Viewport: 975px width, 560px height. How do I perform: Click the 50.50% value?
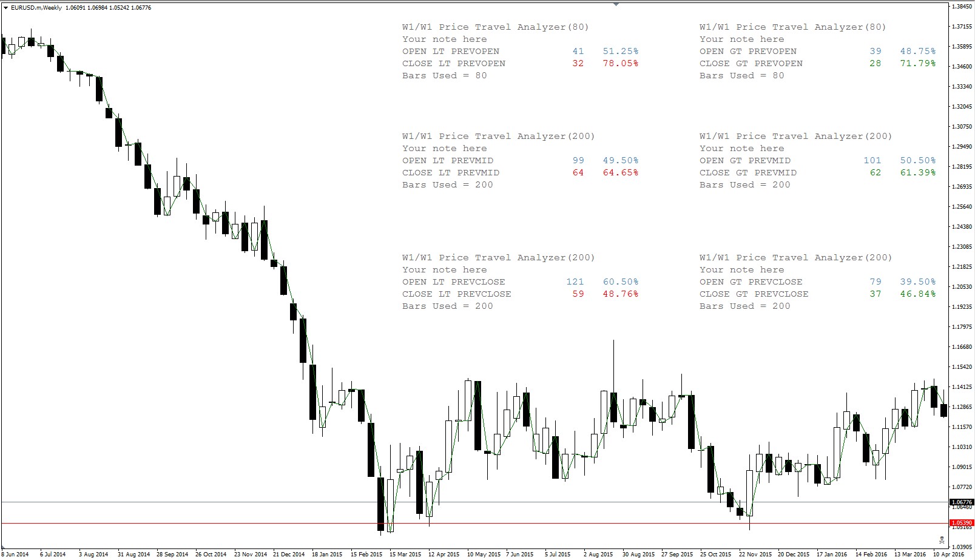point(918,161)
